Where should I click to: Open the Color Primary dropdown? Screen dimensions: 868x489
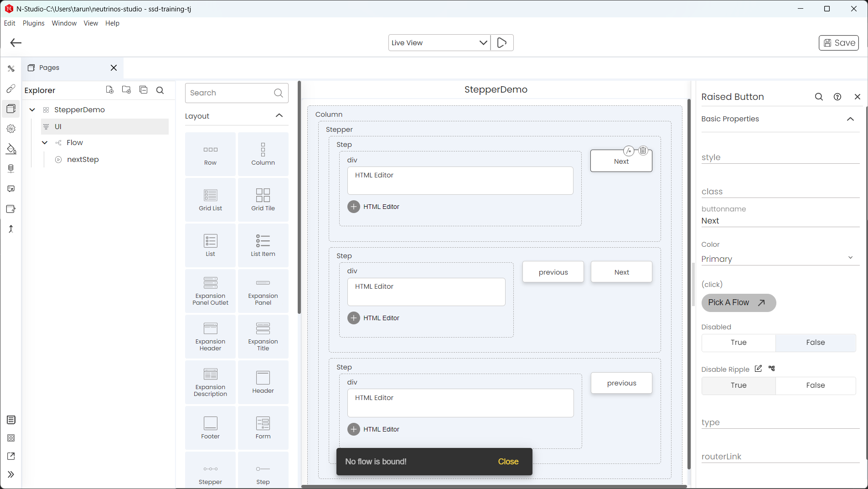(x=780, y=259)
